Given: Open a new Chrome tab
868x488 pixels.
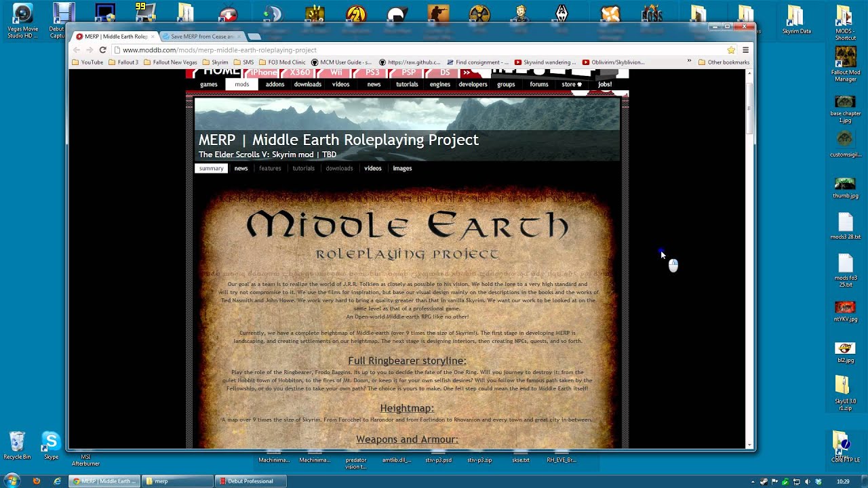Looking at the screenshot, I should [x=254, y=36].
